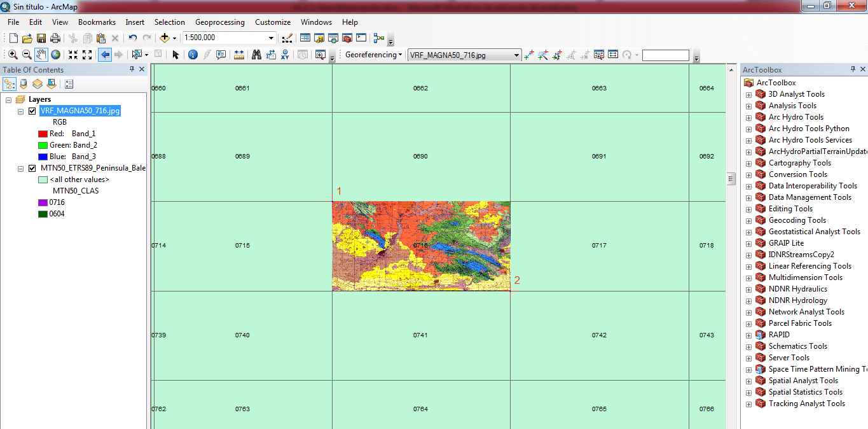Uncheck the VRF_MAGNA50_716.jpg layer visibility
The image size is (868, 429).
pyautogui.click(x=32, y=111)
